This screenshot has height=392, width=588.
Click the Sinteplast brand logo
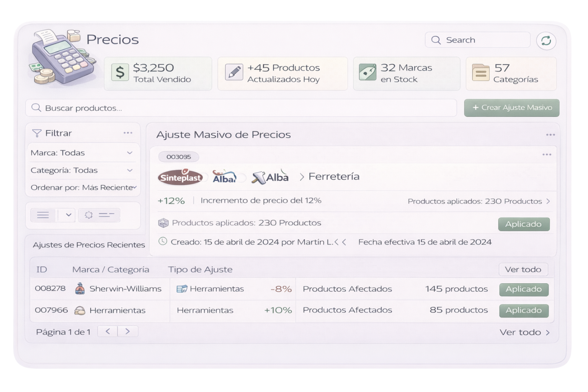(x=180, y=178)
